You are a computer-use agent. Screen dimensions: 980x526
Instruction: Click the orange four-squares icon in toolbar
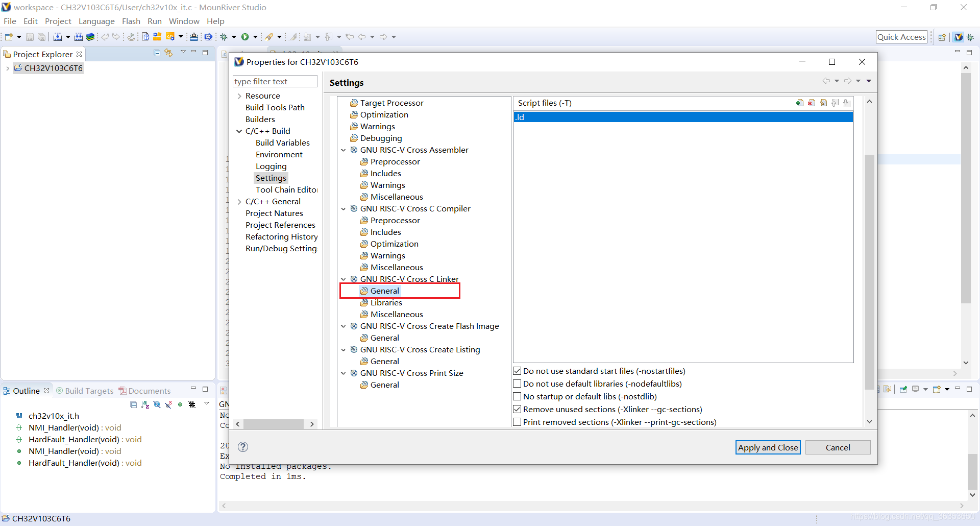point(157,37)
